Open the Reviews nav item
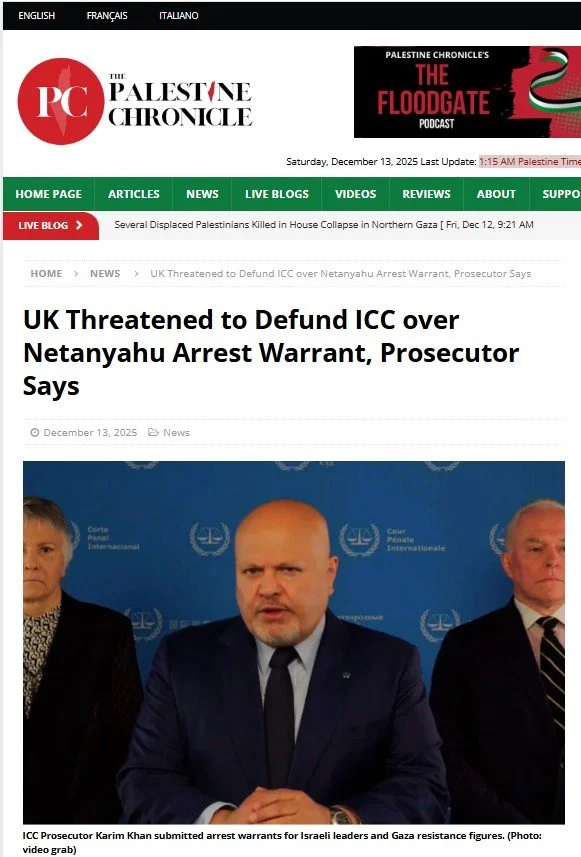Viewport: 581px width, 857px height. [x=426, y=194]
